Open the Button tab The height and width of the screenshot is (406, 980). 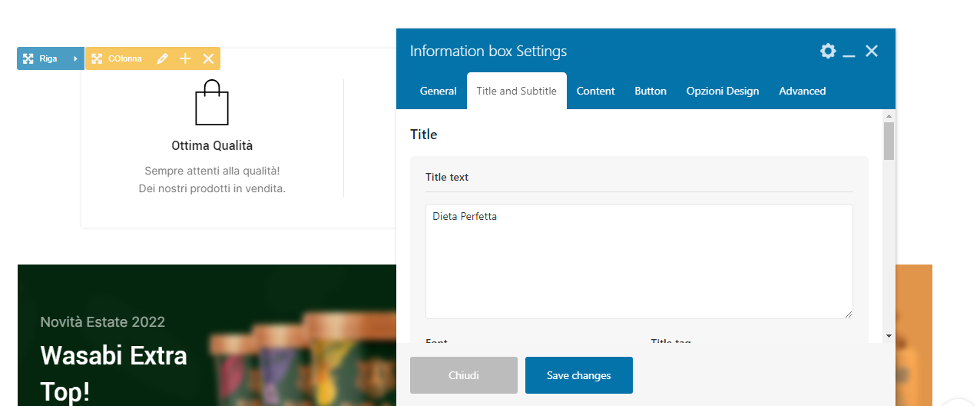pos(651,91)
